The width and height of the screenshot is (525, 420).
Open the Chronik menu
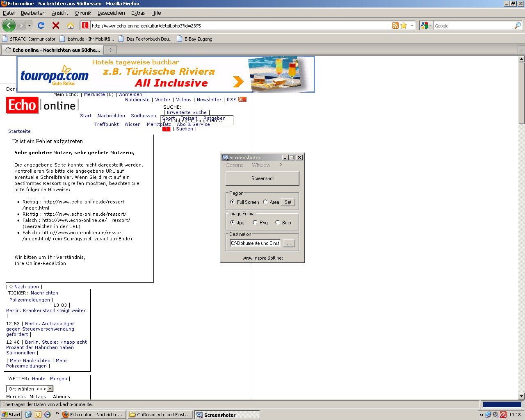tap(83, 13)
